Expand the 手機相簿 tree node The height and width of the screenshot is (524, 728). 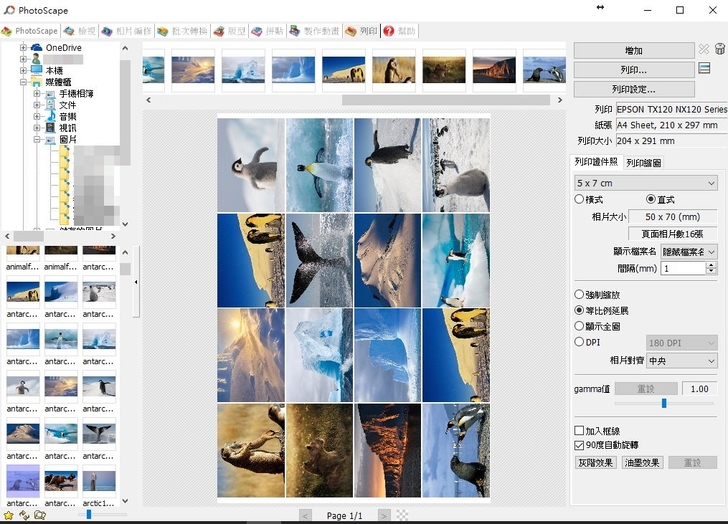coord(37,93)
